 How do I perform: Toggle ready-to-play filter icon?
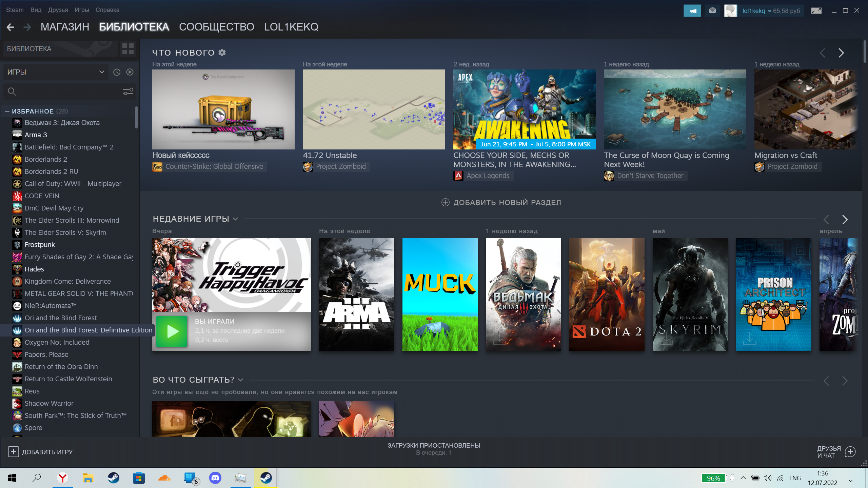[130, 72]
